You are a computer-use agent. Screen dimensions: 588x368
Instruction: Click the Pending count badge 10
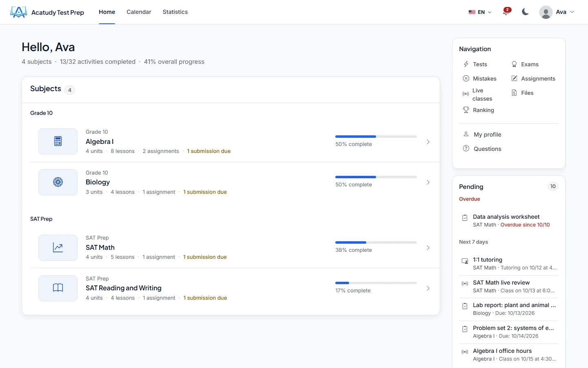pos(553,186)
